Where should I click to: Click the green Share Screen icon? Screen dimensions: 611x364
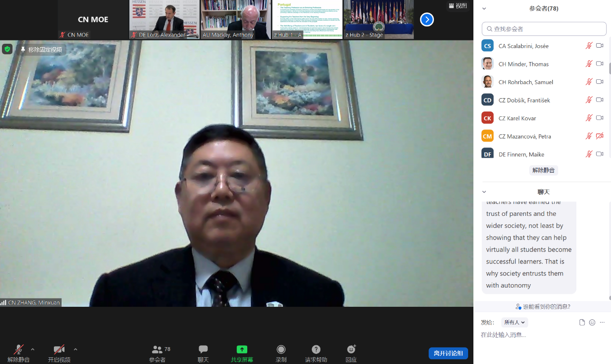[x=242, y=350]
